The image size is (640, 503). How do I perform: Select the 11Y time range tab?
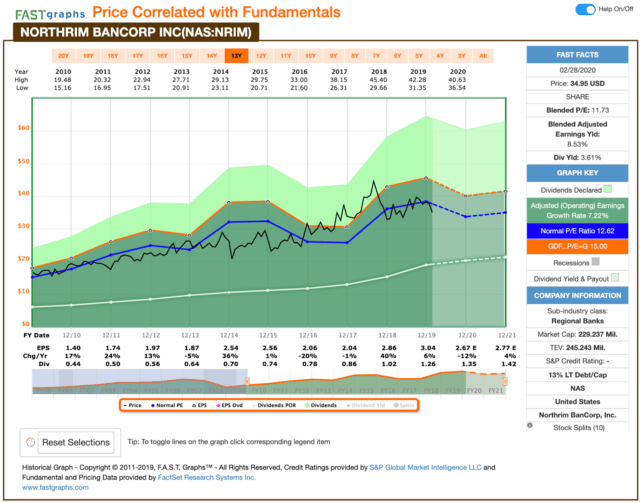point(286,56)
